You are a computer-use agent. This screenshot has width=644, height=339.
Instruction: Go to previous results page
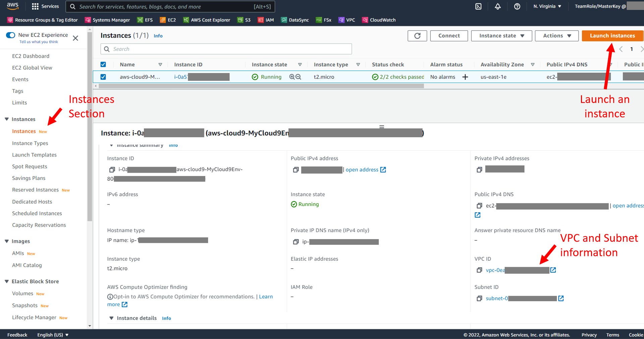click(621, 49)
